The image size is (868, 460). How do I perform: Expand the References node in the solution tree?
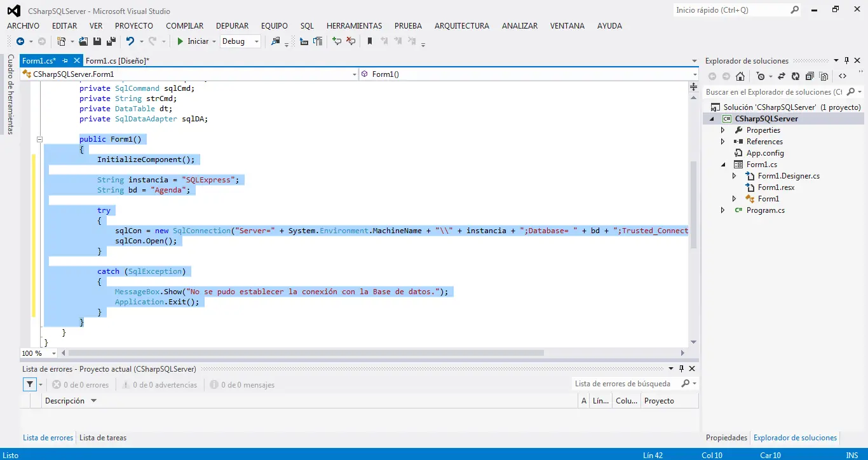[x=722, y=142]
